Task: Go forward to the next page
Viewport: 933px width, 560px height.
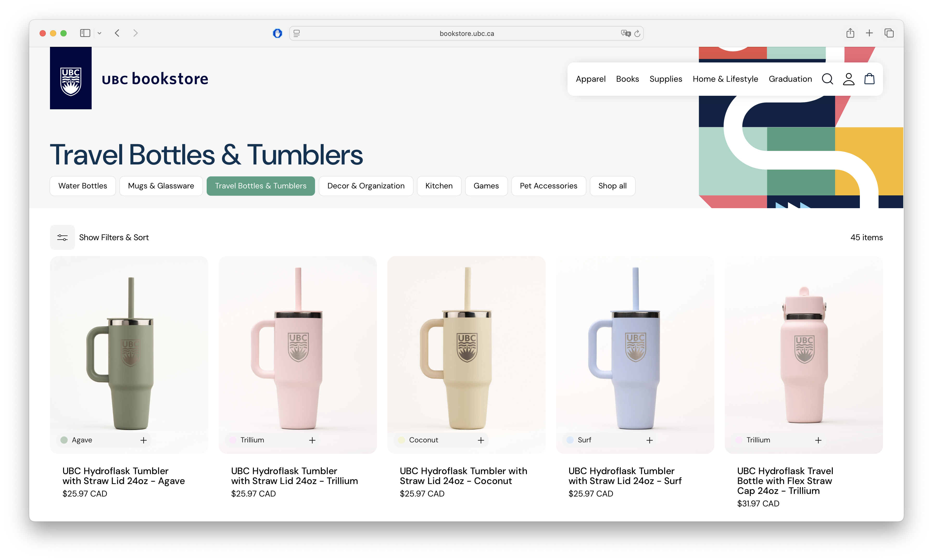Action: point(135,33)
